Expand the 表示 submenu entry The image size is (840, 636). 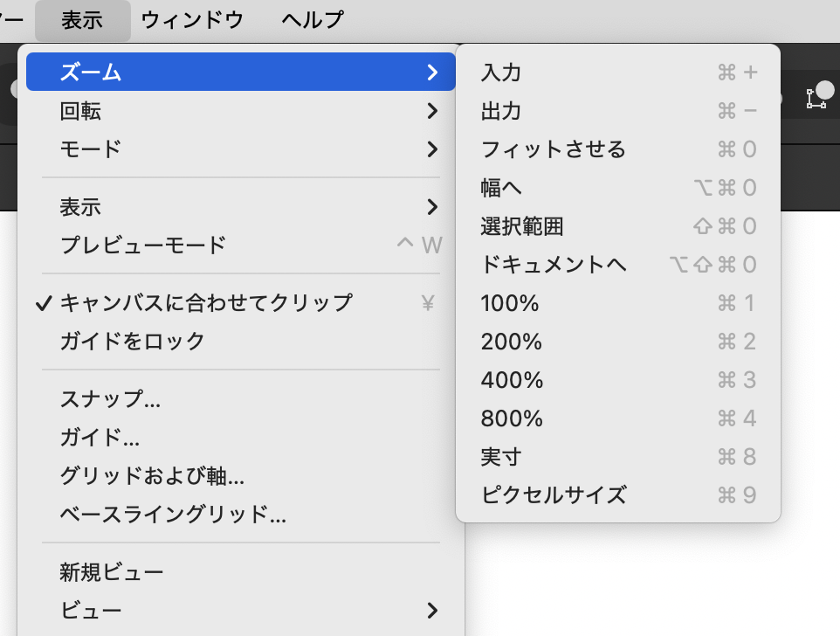[80, 207]
